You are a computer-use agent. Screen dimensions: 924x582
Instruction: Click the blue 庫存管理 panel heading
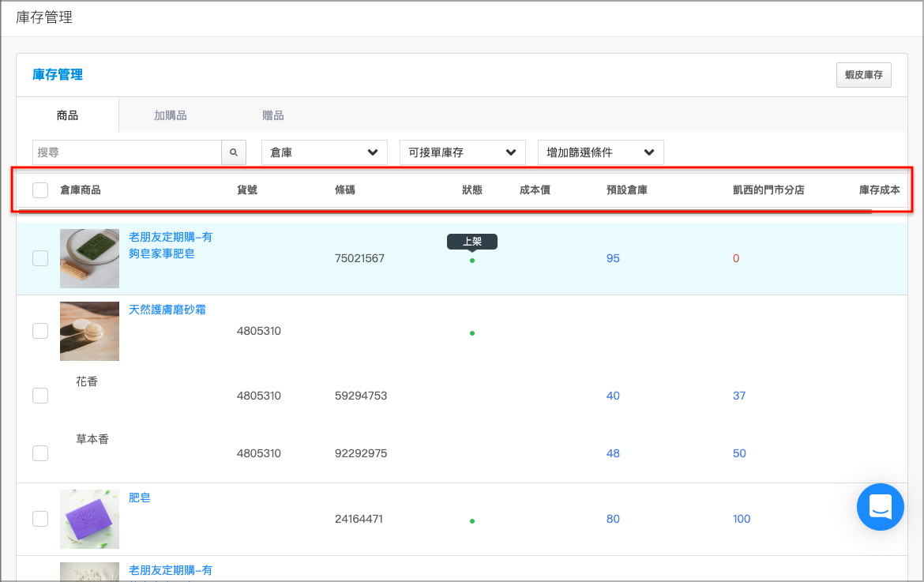pos(58,75)
